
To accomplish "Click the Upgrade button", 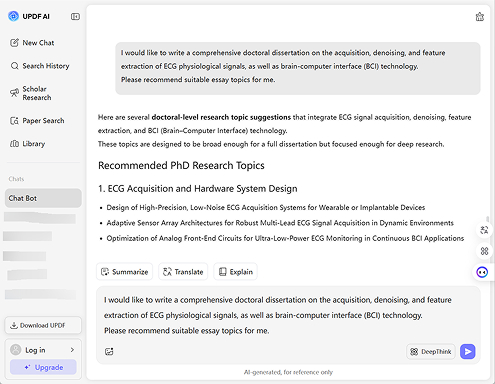I will [x=43, y=367].
